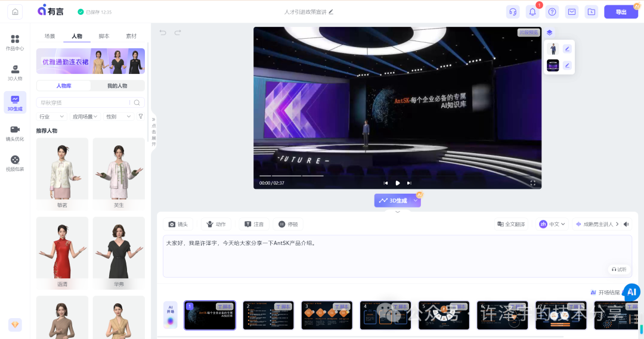Viewport: 644px width, 339px height.
Task: Select character 芙生
Action: (x=119, y=174)
